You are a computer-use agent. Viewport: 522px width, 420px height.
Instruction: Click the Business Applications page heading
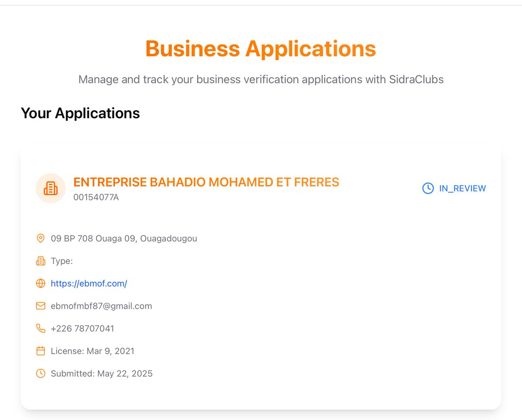[x=261, y=48]
